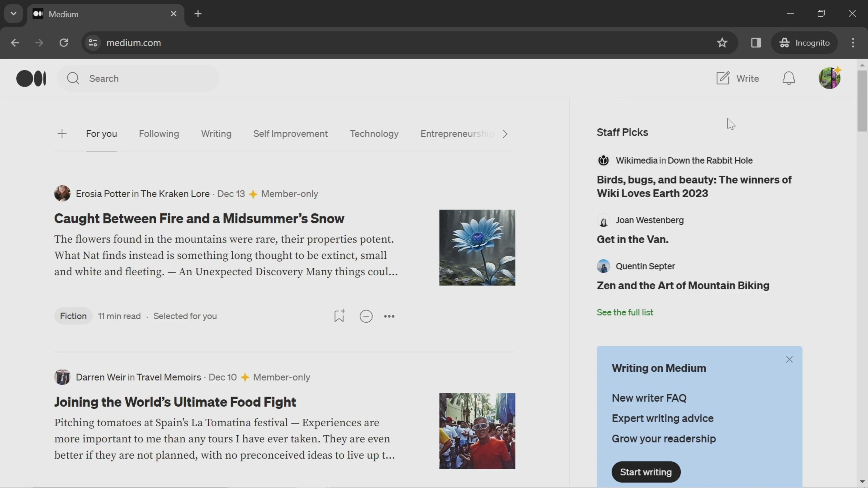This screenshot has width=868, height=488.
Task: Open the blue flower story thumbnail
Action: point(477,248)
